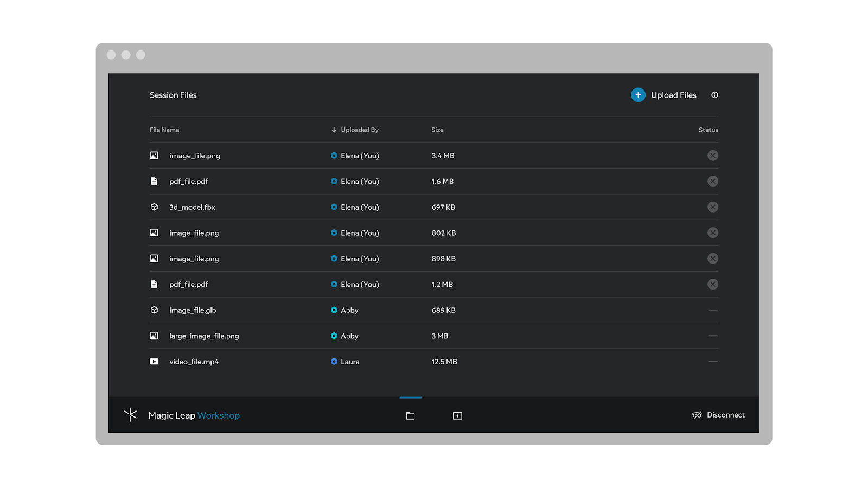The width and height of the screenshot is (868, 488).
Task: Remove the 3d_model.fbx file
Action: 713,207
